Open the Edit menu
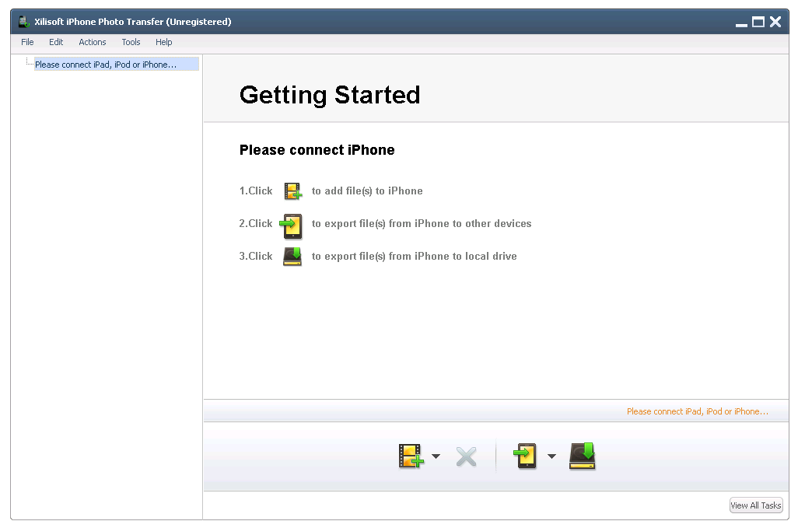The height and width of the screenshot is (528, 812). (x=56, y=42)
